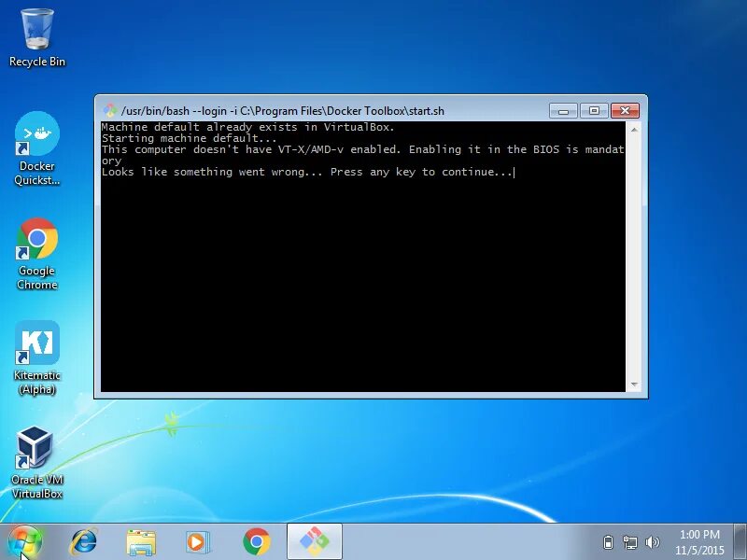This screenshot has width=747, height=560.
Task: Select the Google Chrome desktop shortcut
Action: 37,253
